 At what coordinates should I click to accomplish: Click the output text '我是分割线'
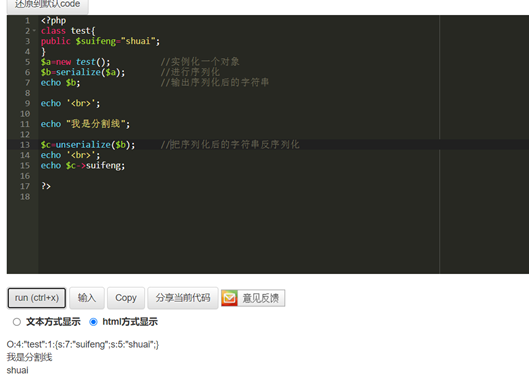coord(29,357)
